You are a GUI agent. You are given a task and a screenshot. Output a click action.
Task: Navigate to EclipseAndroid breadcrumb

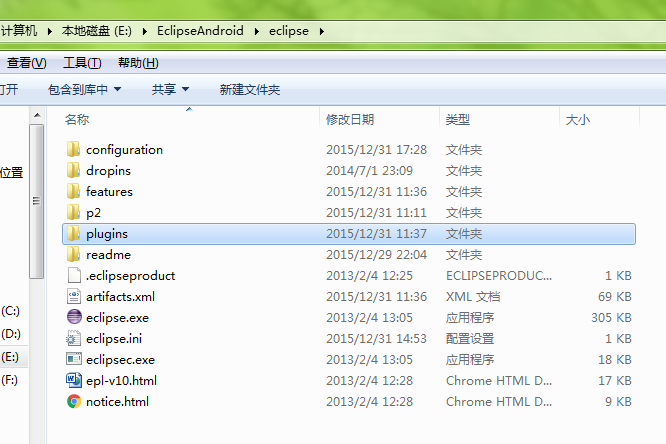[x=200, y=31]
